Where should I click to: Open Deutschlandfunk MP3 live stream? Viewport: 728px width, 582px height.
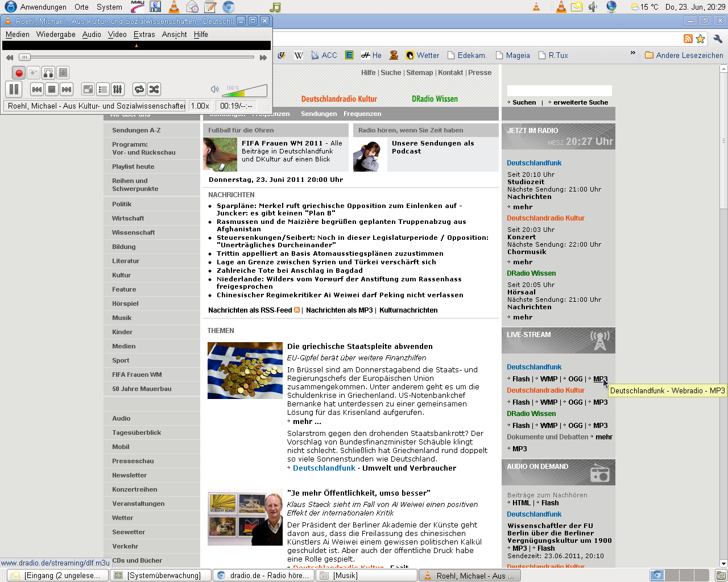tap(600, 379)
